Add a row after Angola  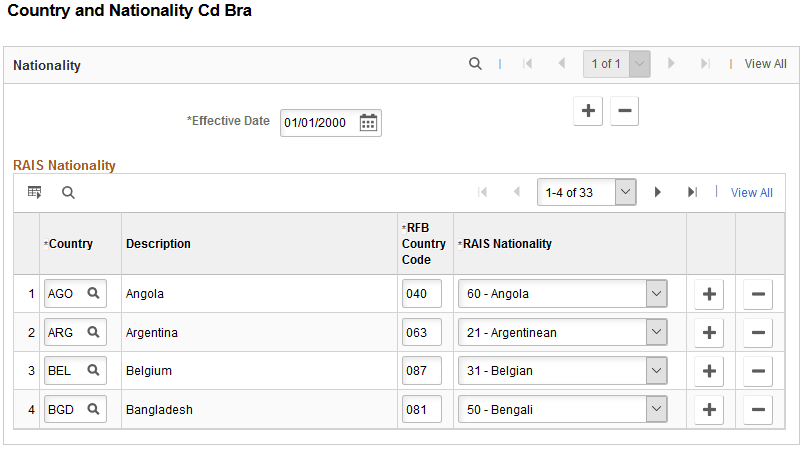[x=709, y=294]
